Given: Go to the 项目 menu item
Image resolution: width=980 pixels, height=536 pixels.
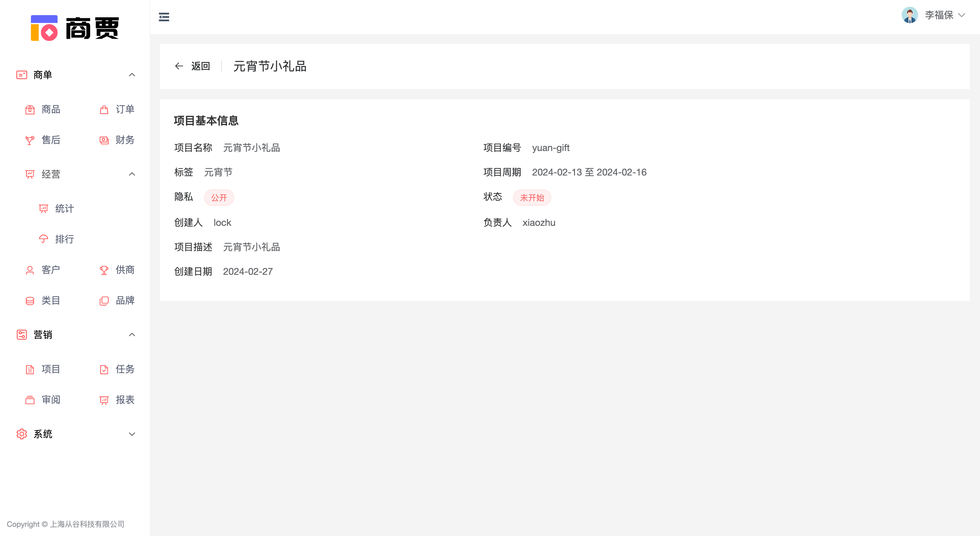Looking at the screenshot, I should [50, 369].
